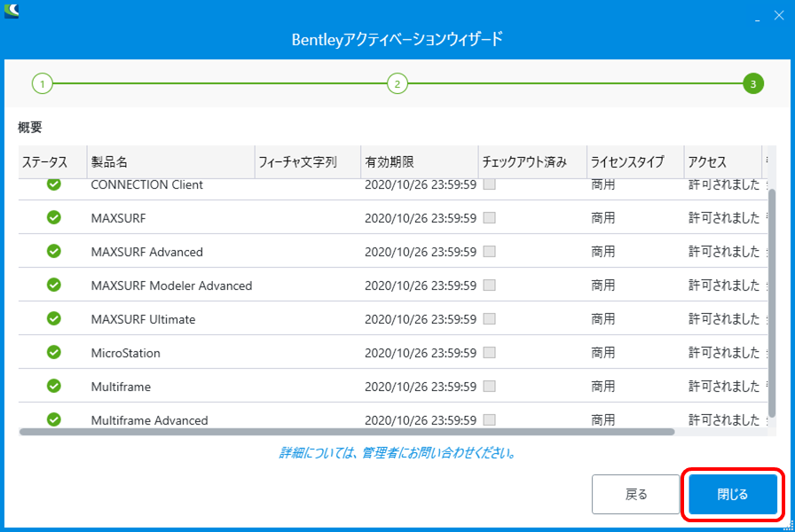Screen dimensions: 795x532
Task: Click MAXSURF row green status checkmark
Action: 54,217
